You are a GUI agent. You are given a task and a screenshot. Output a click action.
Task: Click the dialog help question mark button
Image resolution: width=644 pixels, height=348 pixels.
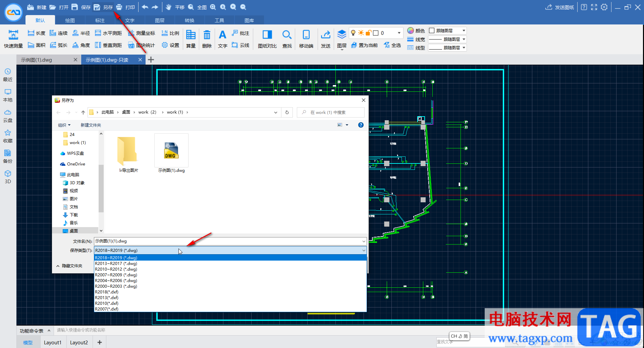coord(361,125)
